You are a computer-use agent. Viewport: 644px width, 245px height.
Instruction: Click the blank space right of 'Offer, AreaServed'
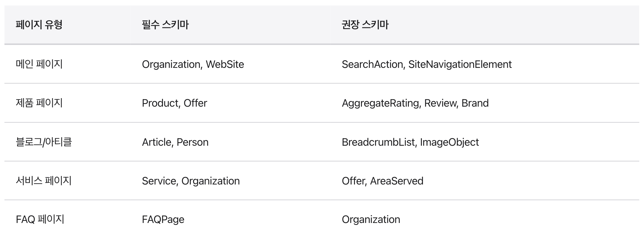pyautogui.click(x=528, y=181)
